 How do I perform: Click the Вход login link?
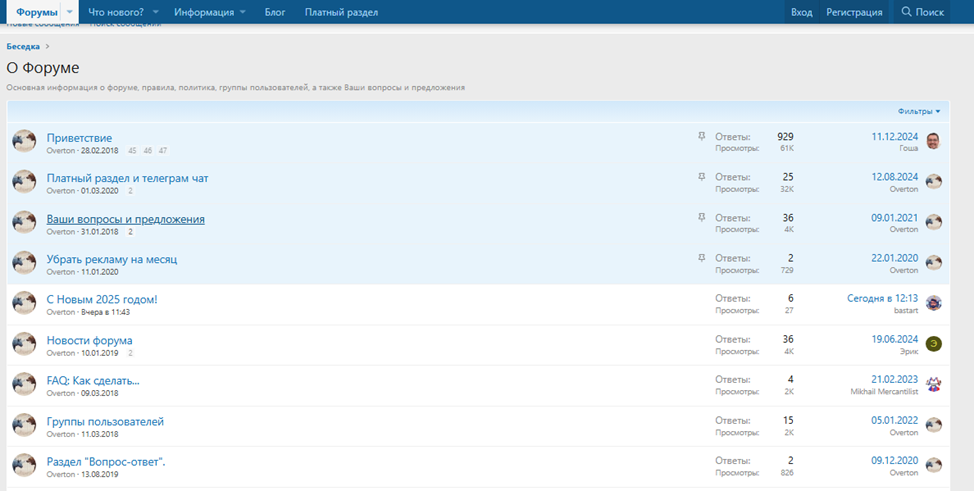(801, 12)
